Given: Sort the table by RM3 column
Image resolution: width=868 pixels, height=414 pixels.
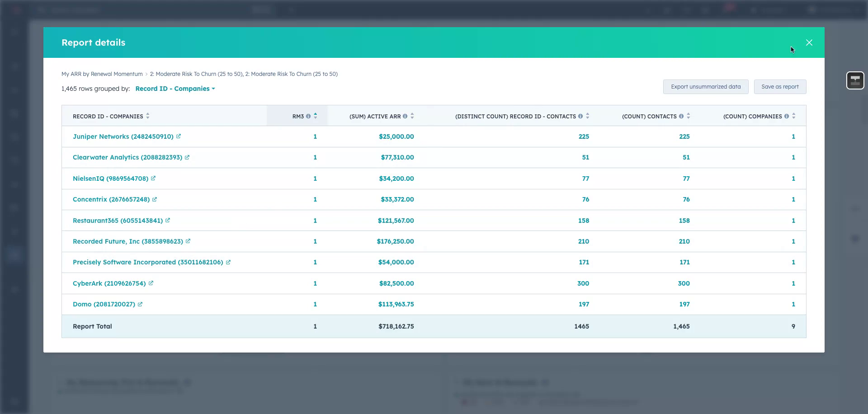Looking at the screenshot, I should pos(315,116).
